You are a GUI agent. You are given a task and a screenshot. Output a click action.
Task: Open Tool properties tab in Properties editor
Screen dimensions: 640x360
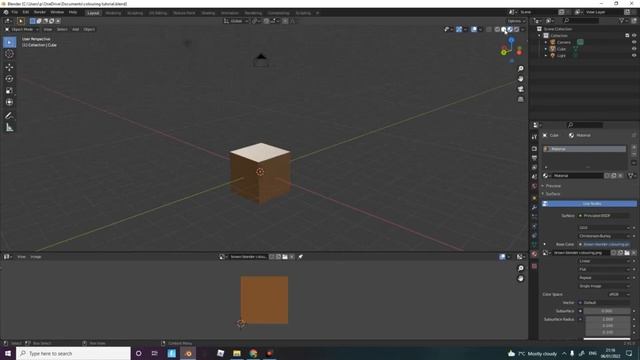click(534, 137)
